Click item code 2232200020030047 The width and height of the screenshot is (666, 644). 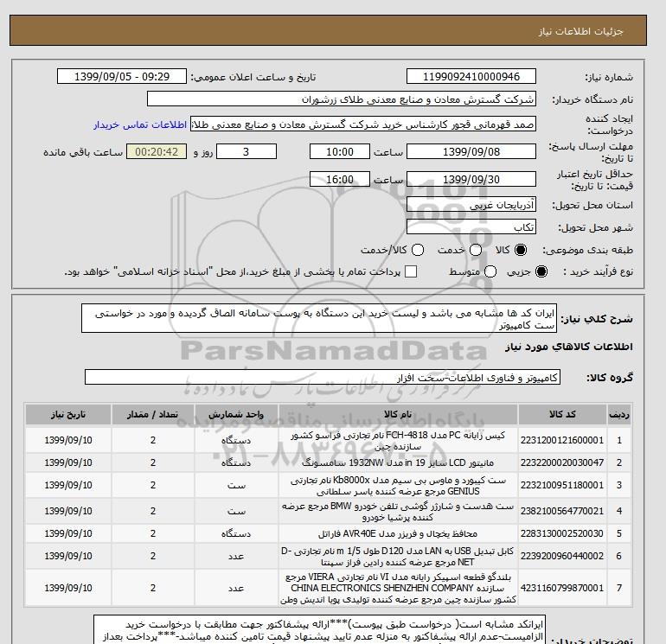click(x=562, y=462)
